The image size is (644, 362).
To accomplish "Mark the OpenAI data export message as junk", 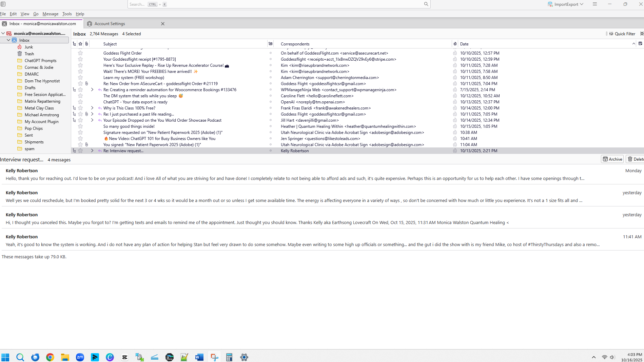I will [x=455, y=102].
